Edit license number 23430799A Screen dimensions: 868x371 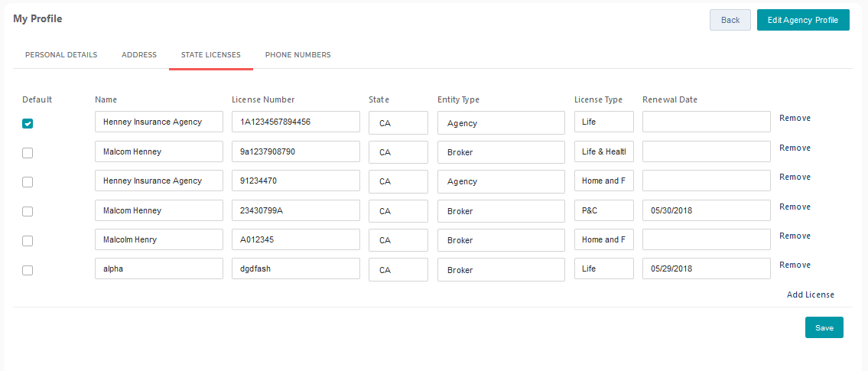click(296, 210)
